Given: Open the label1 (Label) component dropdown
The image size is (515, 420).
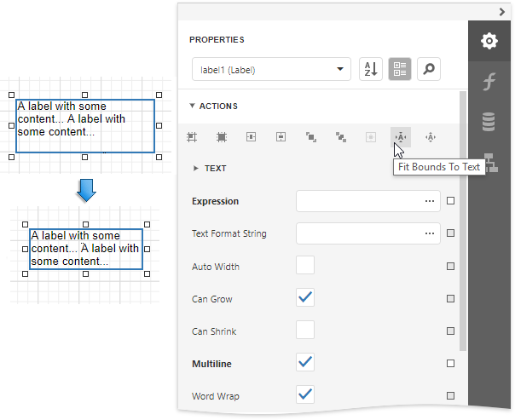Looking at the screenshot, I should point(271,70).
